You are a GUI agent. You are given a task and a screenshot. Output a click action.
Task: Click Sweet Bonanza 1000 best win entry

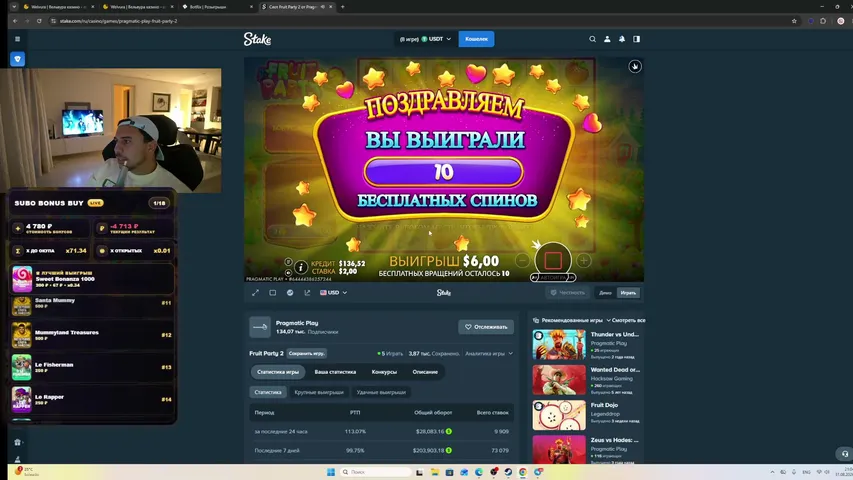click(91, 279)
